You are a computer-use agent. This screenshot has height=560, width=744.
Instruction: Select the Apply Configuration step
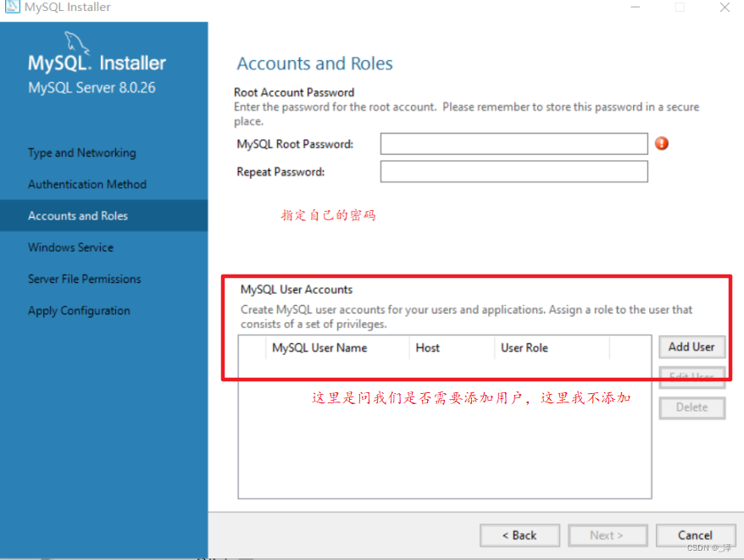point(79,310)
